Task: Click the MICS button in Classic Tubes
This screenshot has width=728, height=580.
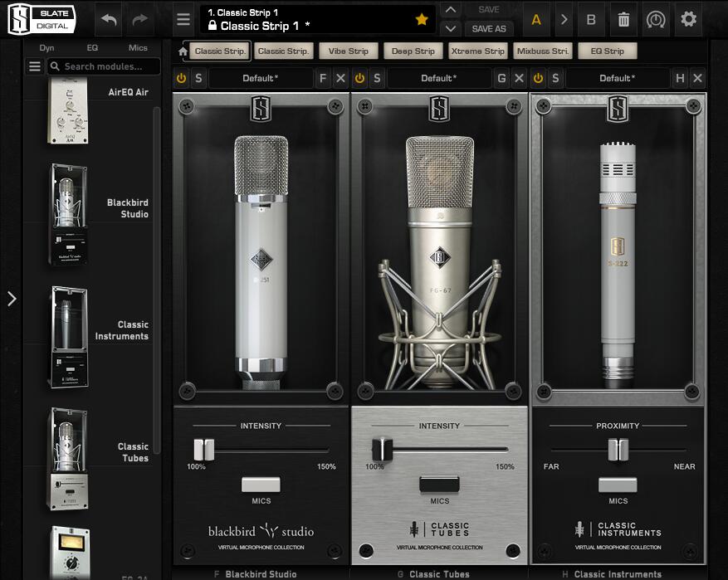Action: pyautogui.click(x=439, y=485)
